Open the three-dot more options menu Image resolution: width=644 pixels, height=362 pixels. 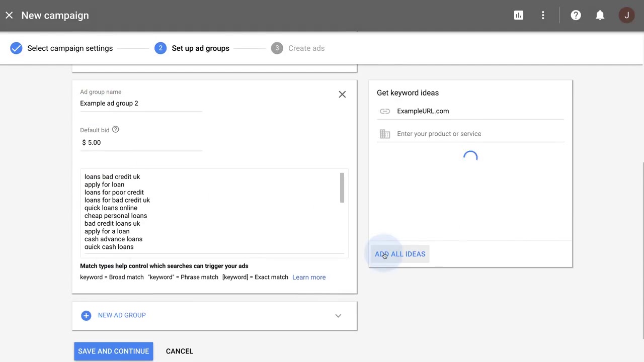[543, 16]
